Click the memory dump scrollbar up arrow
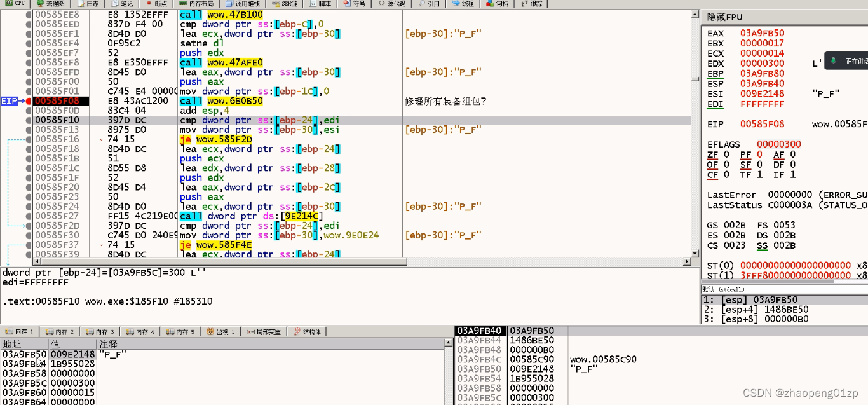This screenshot has width=868, height=405. (x=447, y=343)
